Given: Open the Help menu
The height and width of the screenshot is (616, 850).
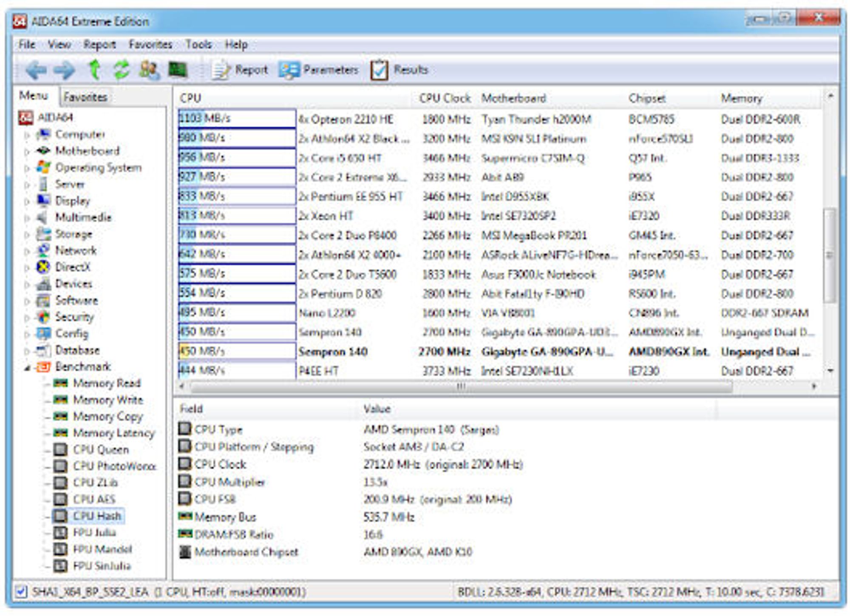Looking at the screenshot, I should coord(236,45).
